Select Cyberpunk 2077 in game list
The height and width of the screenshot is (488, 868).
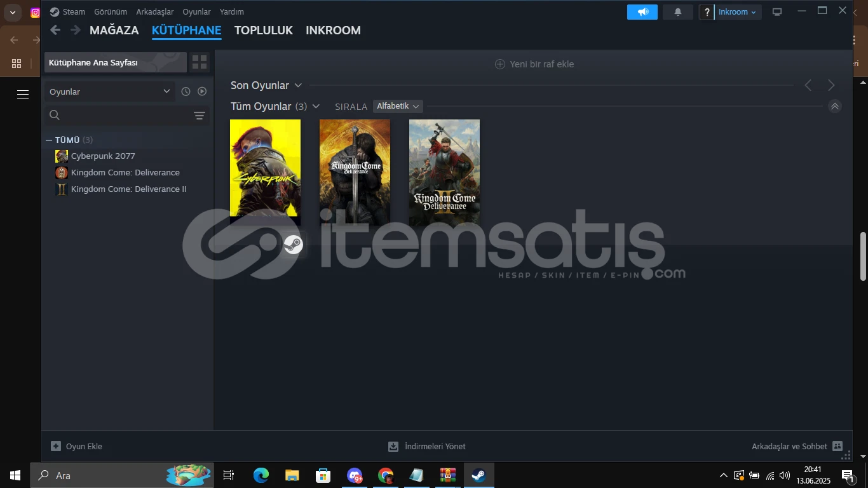(x=103, y=156)
